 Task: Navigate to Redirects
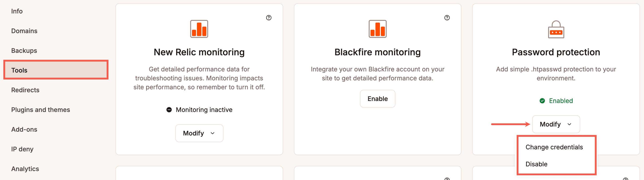(x=25, y=90)
